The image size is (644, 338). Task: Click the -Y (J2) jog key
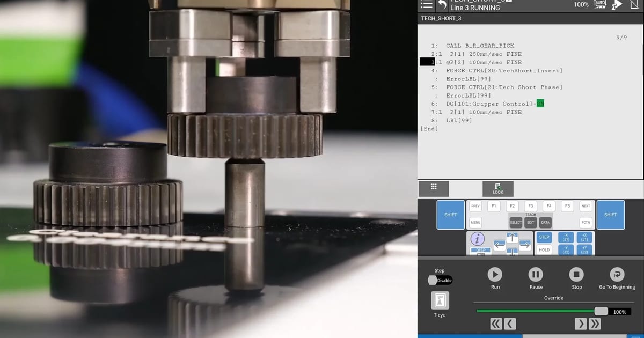566,250
